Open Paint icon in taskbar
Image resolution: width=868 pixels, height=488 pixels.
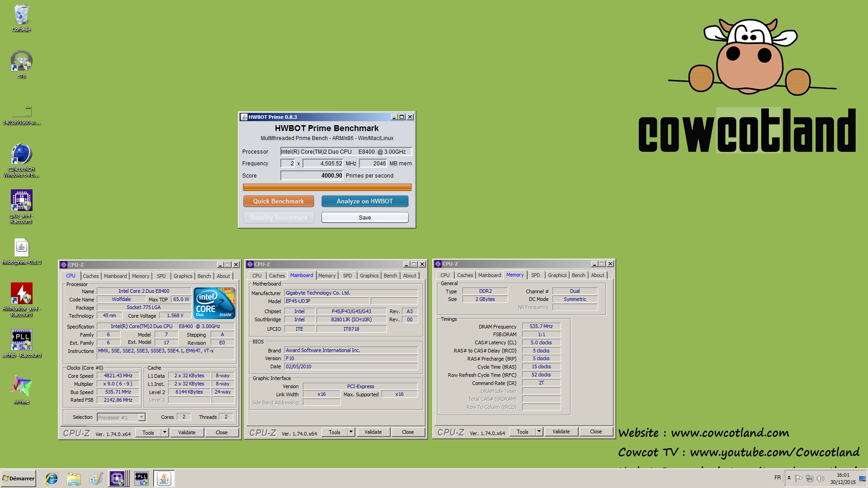(x=96, y=479)
